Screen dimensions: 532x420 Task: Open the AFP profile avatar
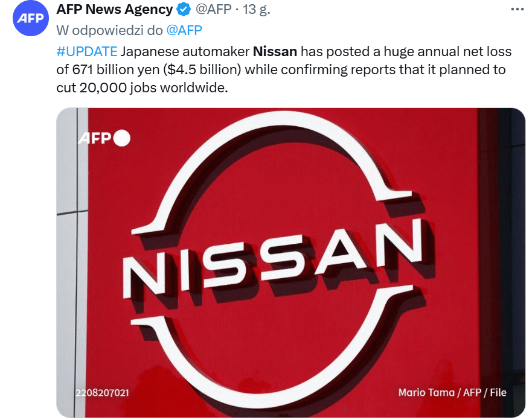[30, 17]
